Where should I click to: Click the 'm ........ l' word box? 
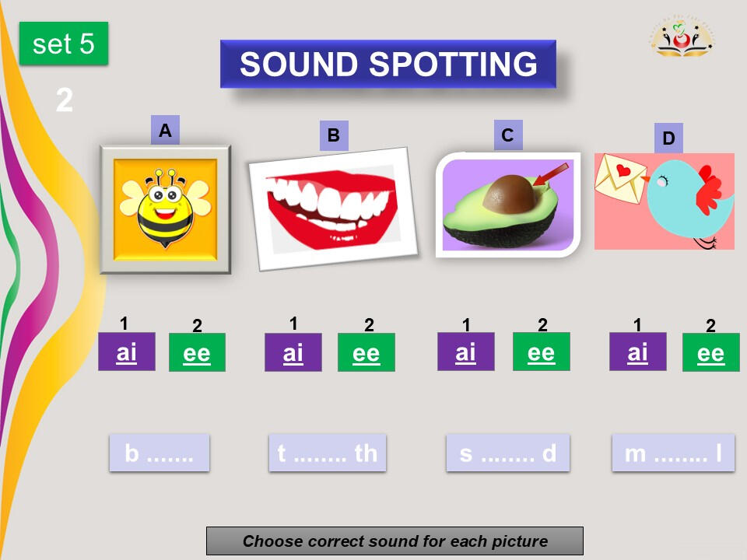(673, 453)
